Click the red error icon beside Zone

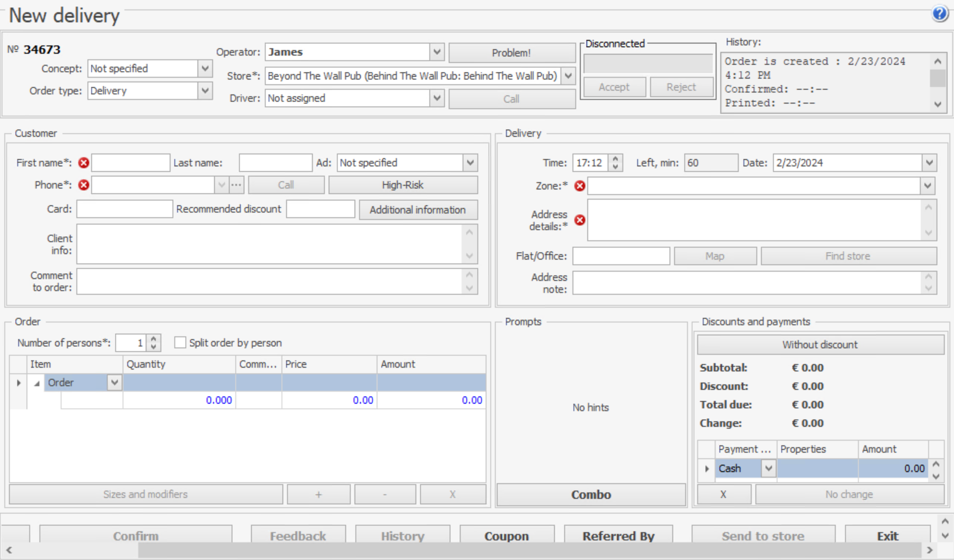click(579, 186)
